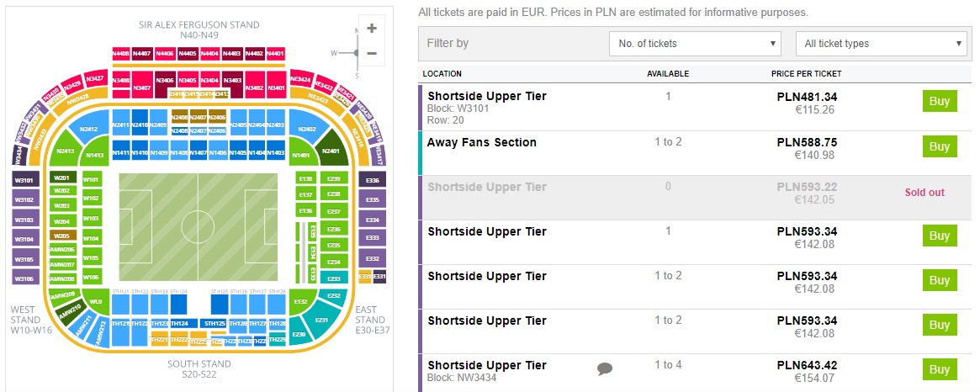
Task: Pick the green N2413 corner block
Action: [x=65, y=151]
